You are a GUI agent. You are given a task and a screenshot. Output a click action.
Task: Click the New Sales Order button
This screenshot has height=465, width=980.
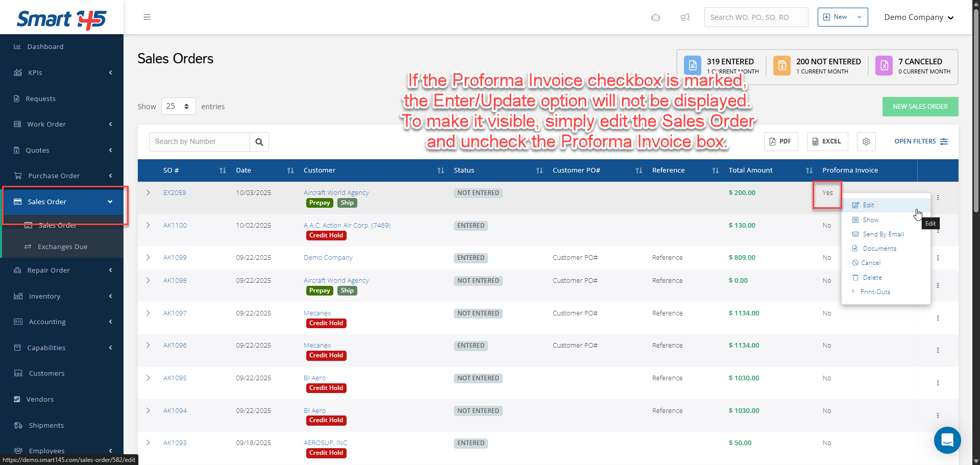click(920, 107)
